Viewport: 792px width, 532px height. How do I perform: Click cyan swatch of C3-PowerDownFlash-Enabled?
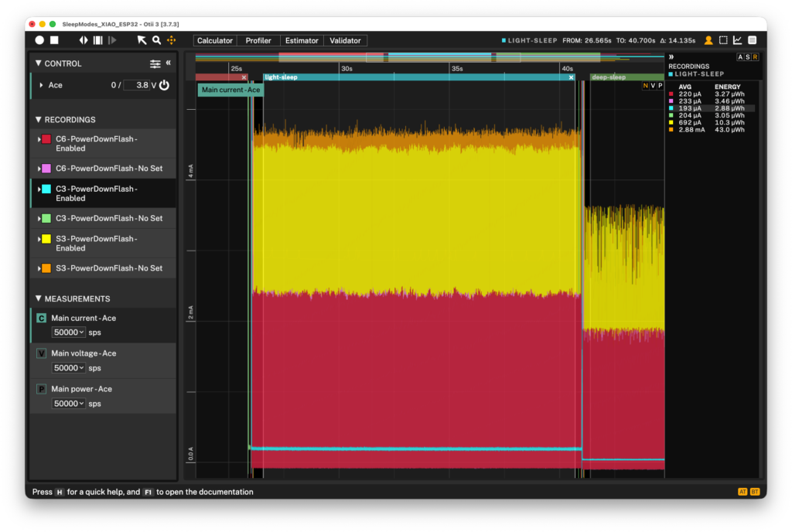(x=46, y=189)
